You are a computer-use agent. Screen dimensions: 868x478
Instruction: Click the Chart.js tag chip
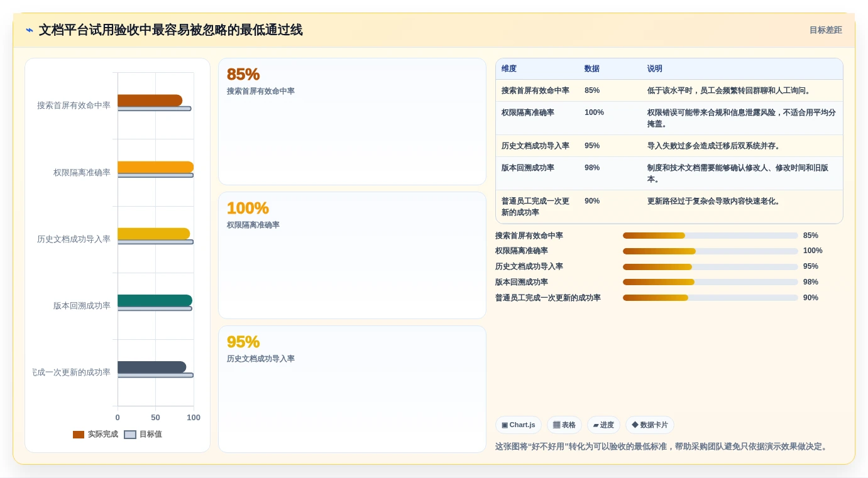(x=519, y=425)
